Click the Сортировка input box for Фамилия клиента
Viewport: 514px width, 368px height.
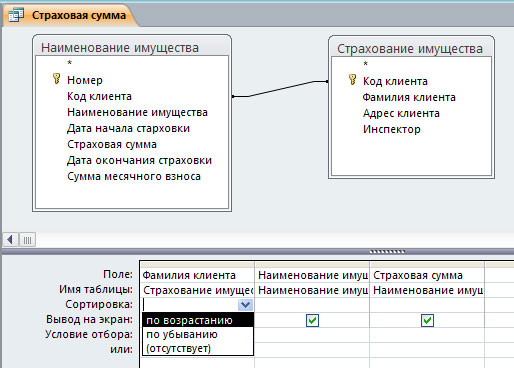coord(190,305)
